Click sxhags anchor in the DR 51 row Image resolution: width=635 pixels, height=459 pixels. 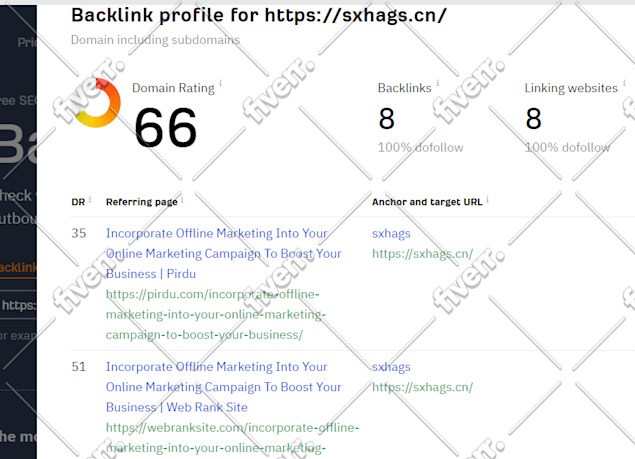[391, 367]
